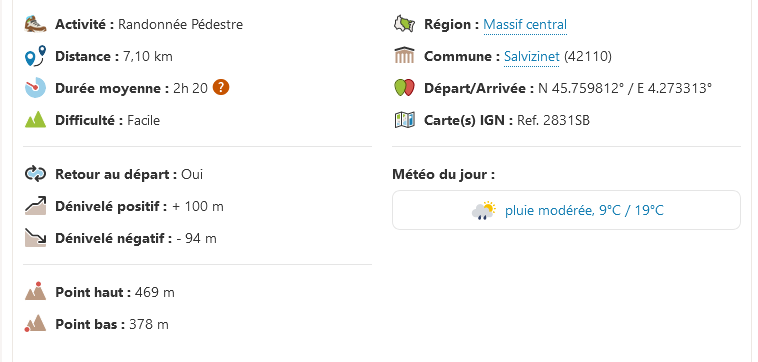758x362 pixels.
Task: Open the Salvizinet commune link
Action: (x=532, y=57)
